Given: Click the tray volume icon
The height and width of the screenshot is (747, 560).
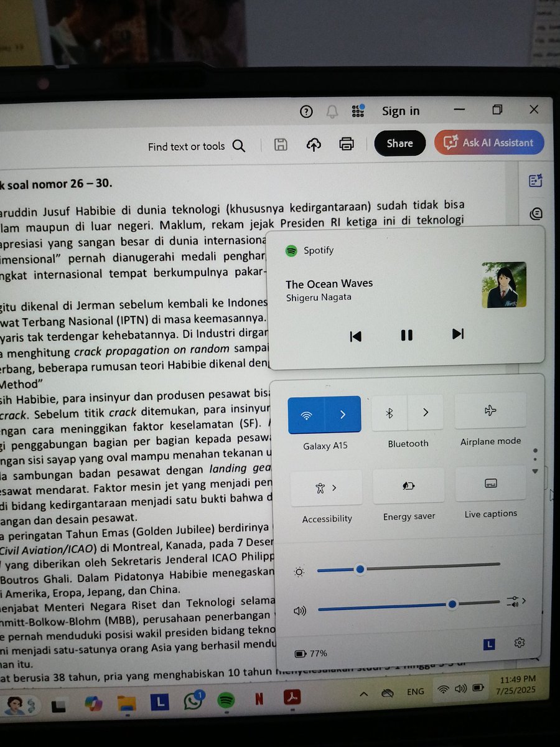Looking at the screenshot, I should click(x=460, y=689).
